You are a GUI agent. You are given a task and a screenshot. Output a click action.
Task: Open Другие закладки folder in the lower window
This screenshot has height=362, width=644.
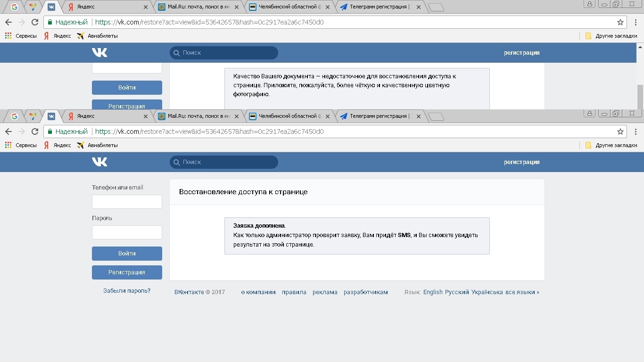(611, 145)
